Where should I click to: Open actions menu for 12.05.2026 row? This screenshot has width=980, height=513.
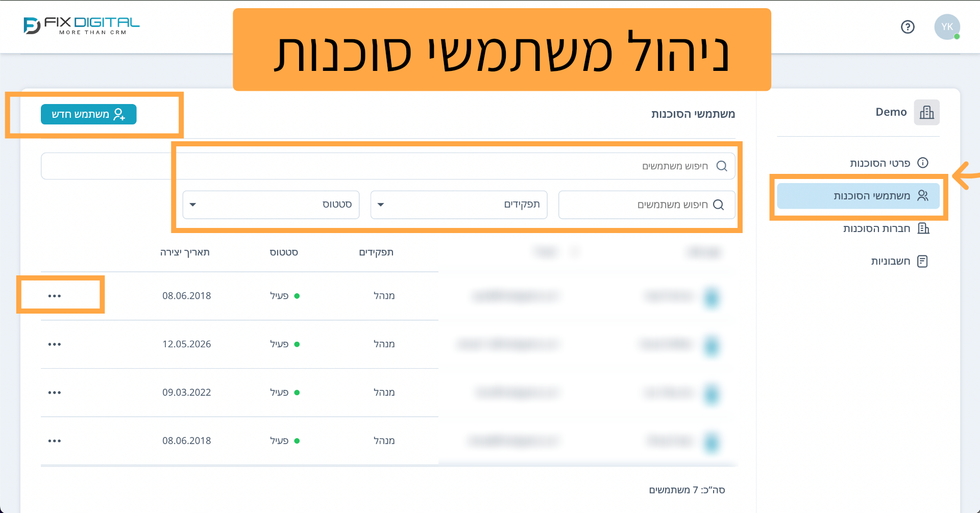(x=55, y=344)
